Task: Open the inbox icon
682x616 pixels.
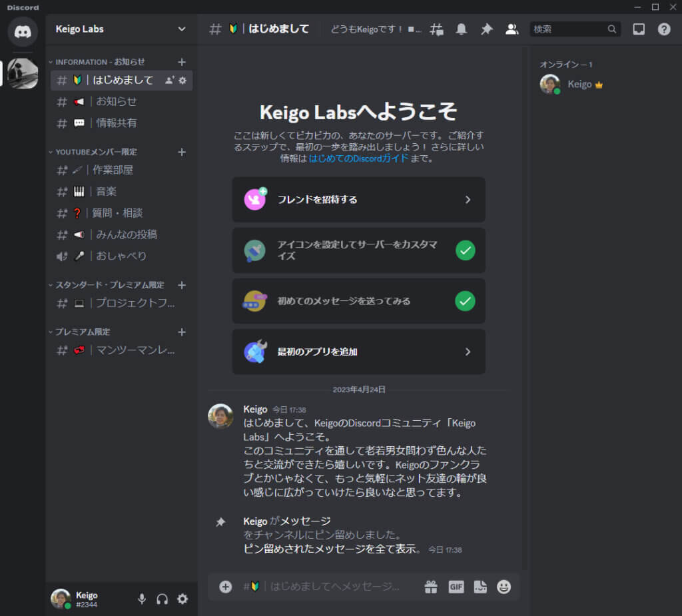Action: (639, 29)
